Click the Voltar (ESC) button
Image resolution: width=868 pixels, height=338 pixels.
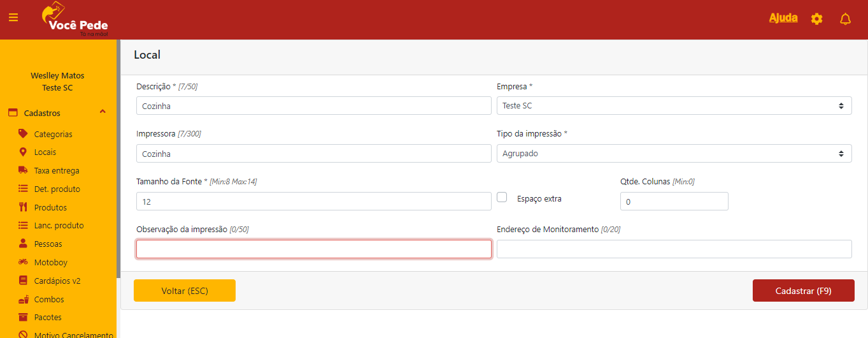[x=185, y=291]
